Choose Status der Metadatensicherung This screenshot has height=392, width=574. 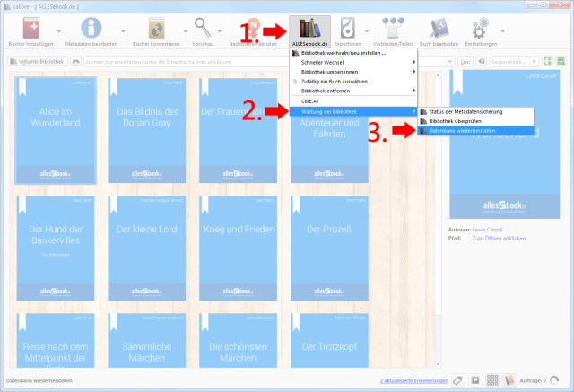tap(475, 111)
